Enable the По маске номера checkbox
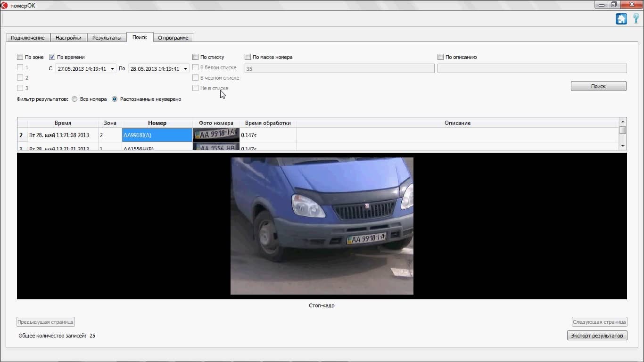 coord(248,57)
